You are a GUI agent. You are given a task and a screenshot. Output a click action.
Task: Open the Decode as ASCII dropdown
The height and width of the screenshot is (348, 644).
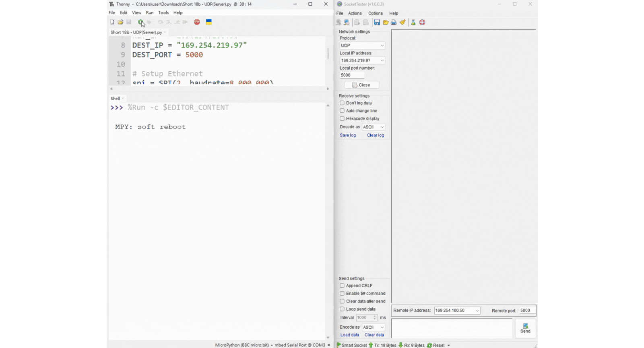coord(374,127)
